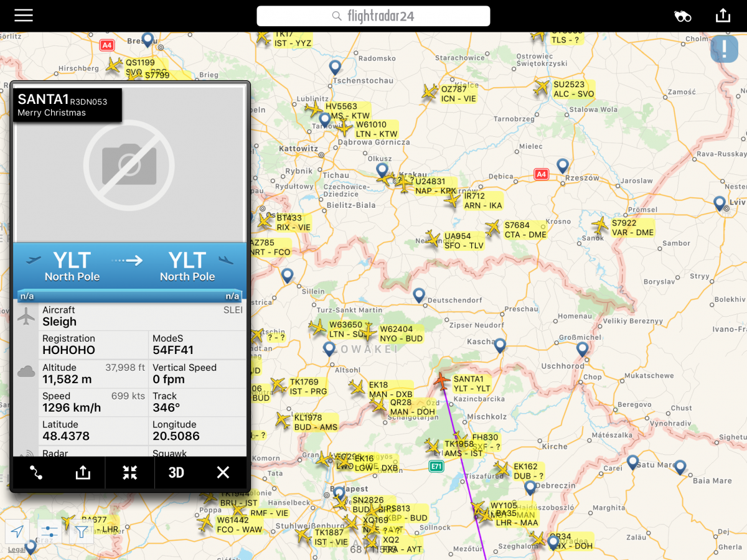Tap YLT North Pole origin airport

(72, 266)
